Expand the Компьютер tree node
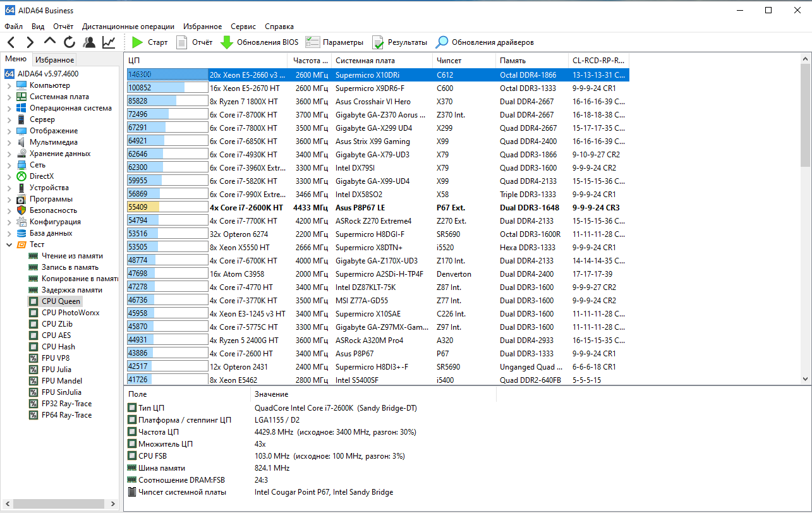The height and width of the screenshot is (513, 812). point(9,85)
